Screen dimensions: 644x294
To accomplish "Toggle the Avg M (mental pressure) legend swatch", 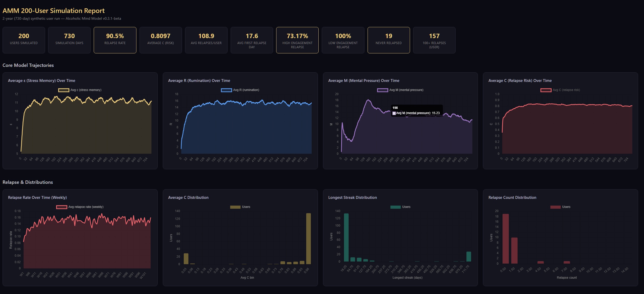I will coord(382,90).
